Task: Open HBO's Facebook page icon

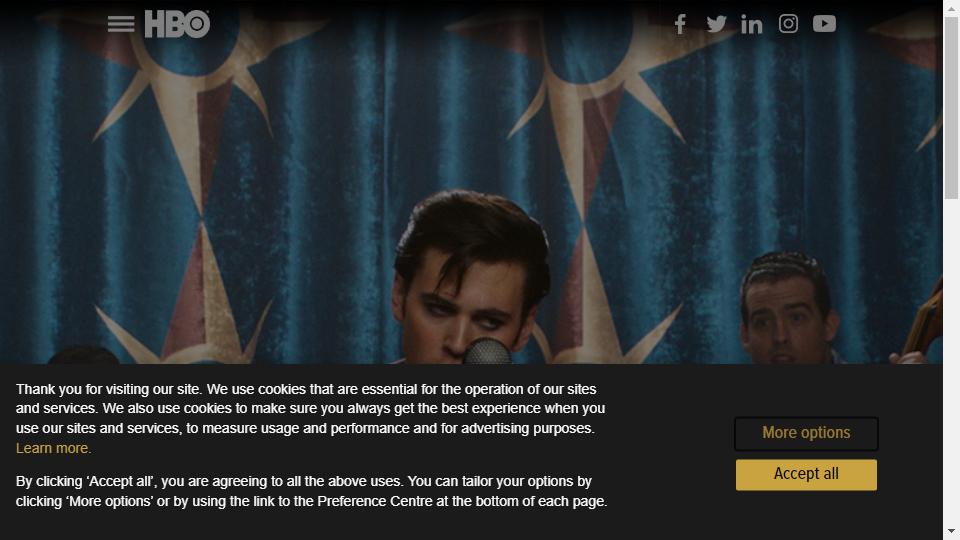Action: point(680,24)
